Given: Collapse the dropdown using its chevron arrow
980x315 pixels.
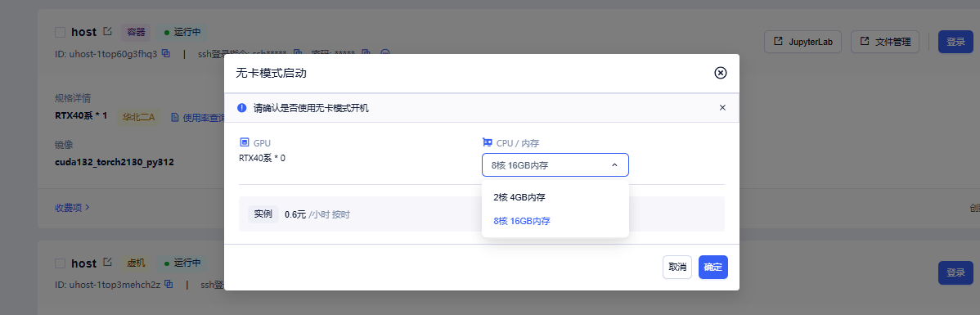Looking at the screenshot, I should point(614,165).
